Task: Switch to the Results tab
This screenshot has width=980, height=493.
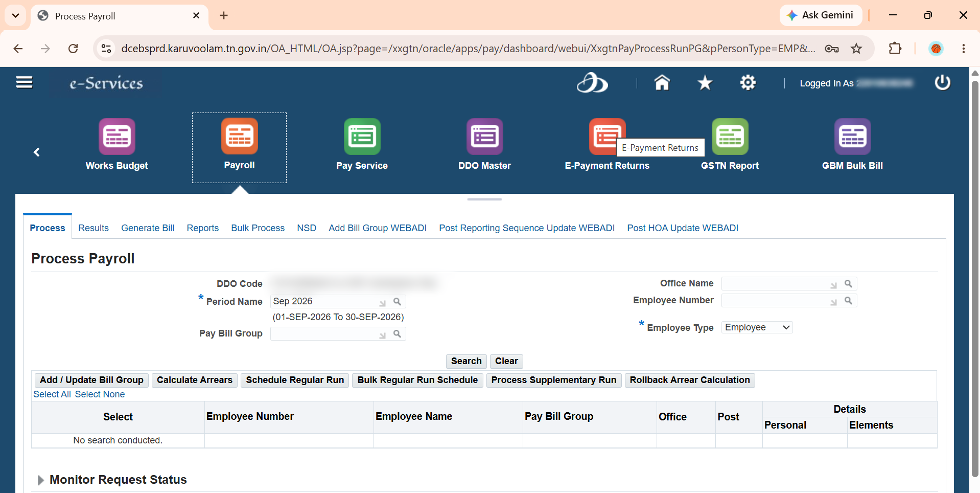Action: 94,228
